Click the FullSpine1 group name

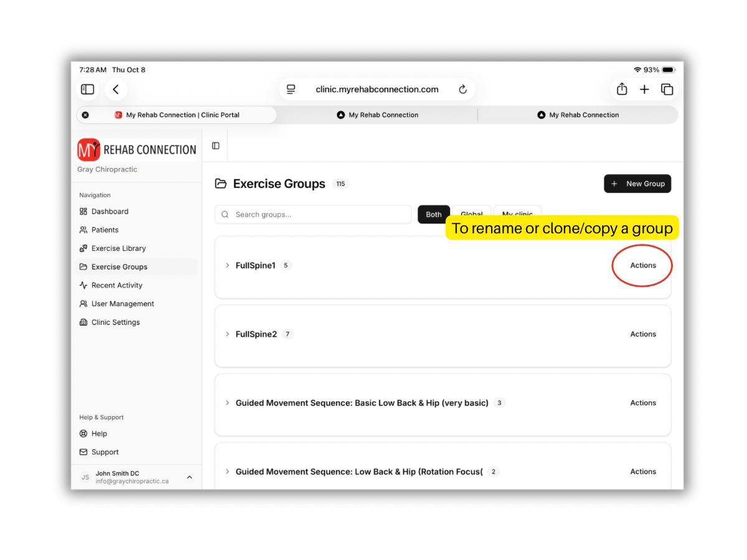[x=255, y=266]
